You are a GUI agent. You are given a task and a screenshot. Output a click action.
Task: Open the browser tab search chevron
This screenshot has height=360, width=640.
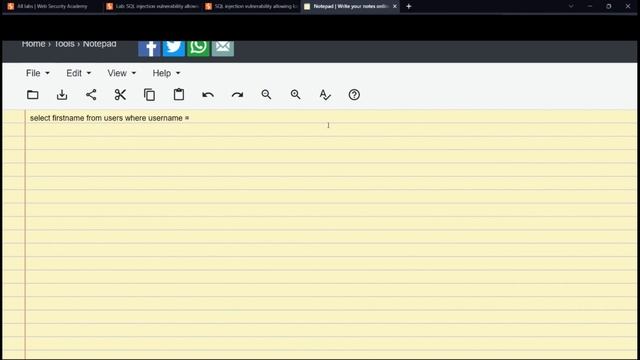pos(571,7)
